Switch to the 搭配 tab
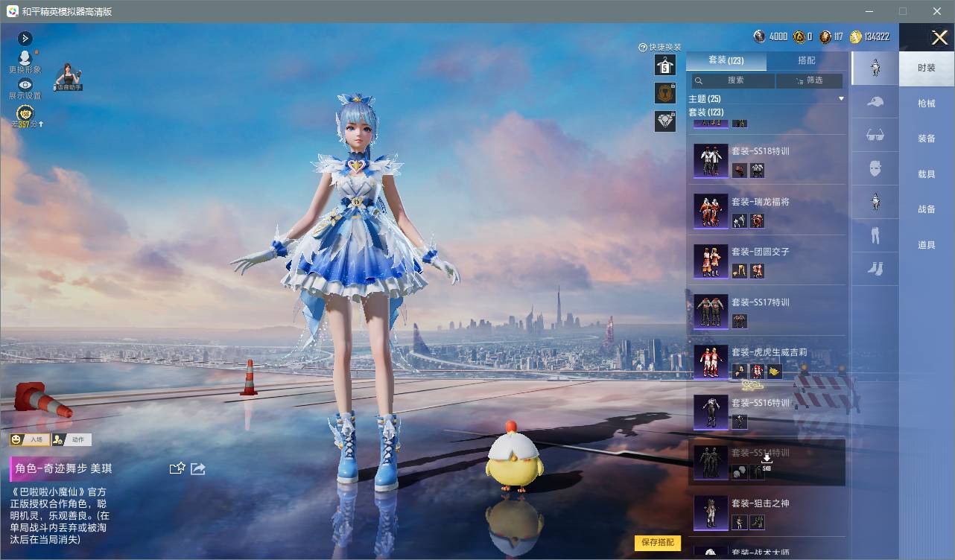This screenshot has height=560, width=955. click(807, 60)
